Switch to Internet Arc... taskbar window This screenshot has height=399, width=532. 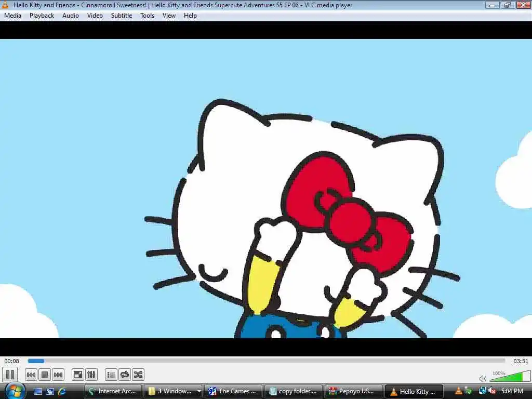click(113, 391)
